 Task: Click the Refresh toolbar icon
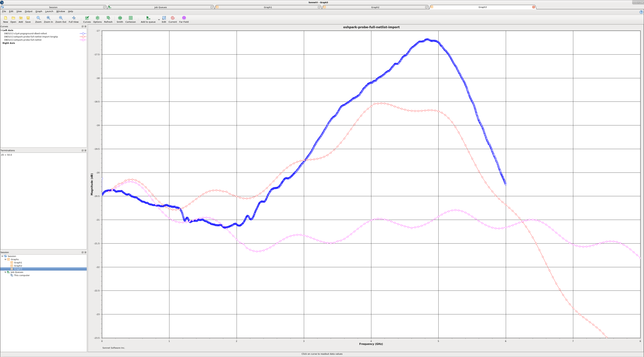(x=108, y=18)
